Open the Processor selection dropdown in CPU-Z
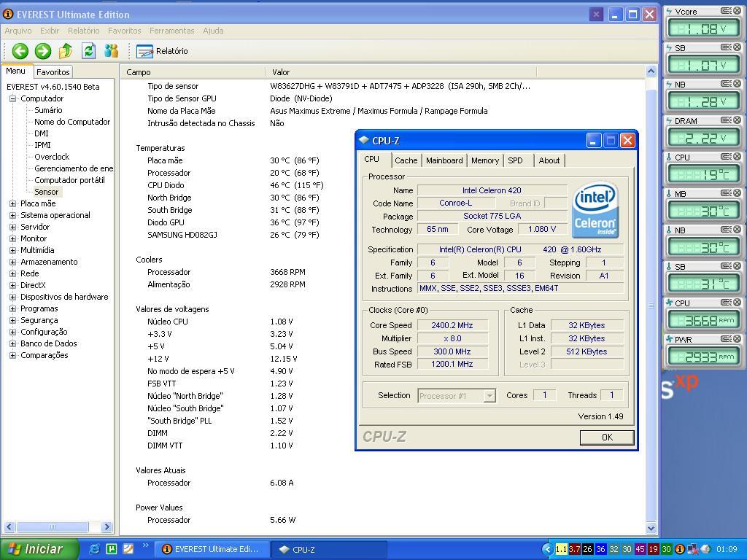Screen dimensions: 747x560 click(x=489, y=396)
